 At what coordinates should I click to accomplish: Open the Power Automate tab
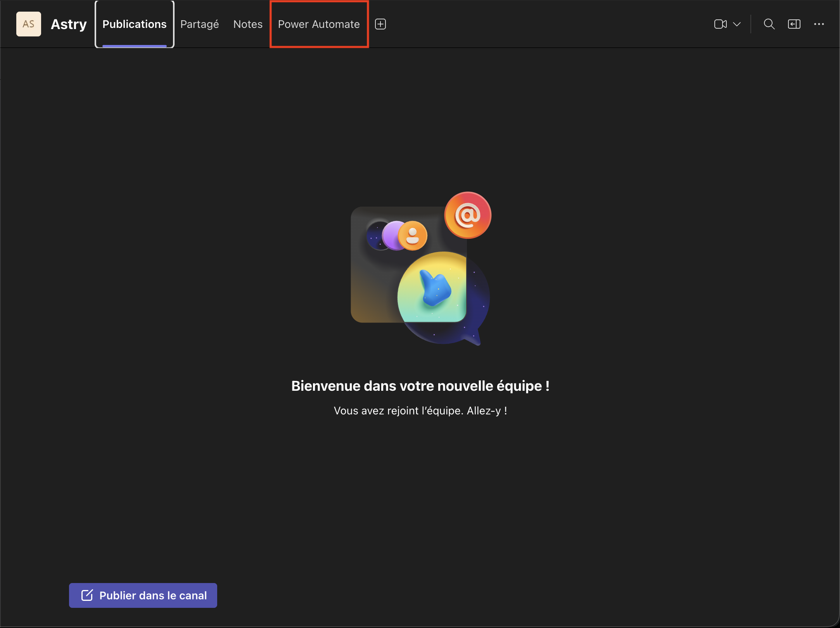point(318,24)
